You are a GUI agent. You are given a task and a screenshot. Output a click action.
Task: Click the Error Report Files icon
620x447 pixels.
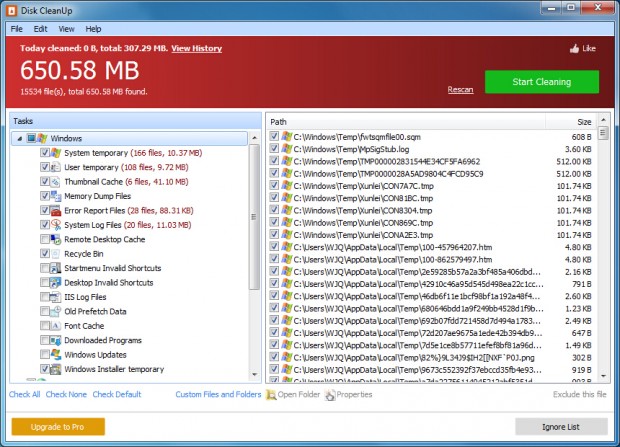click(56, 210)
